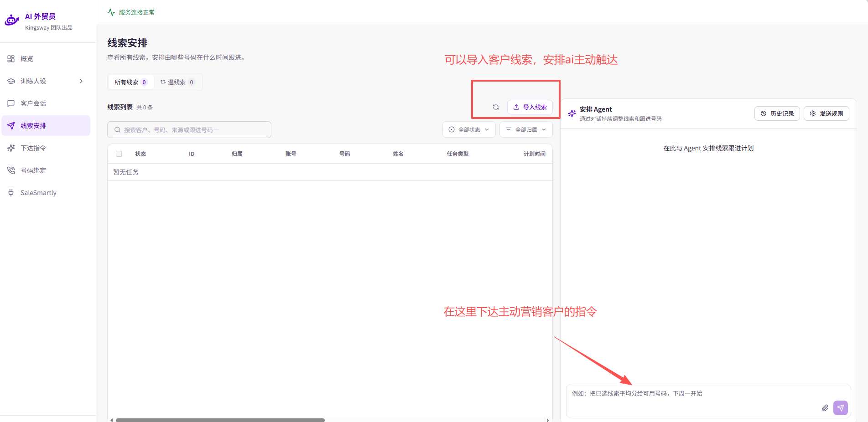Click the 暂无任务 empty row text
The width and height of the screenshot is (868, 422).
pyautogui.click(x=126, y=172)
